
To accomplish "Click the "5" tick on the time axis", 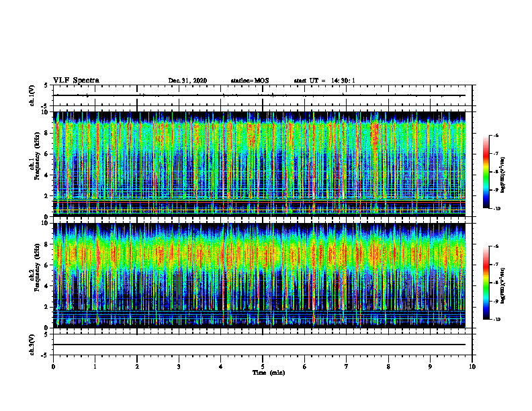I will point(263,367).
